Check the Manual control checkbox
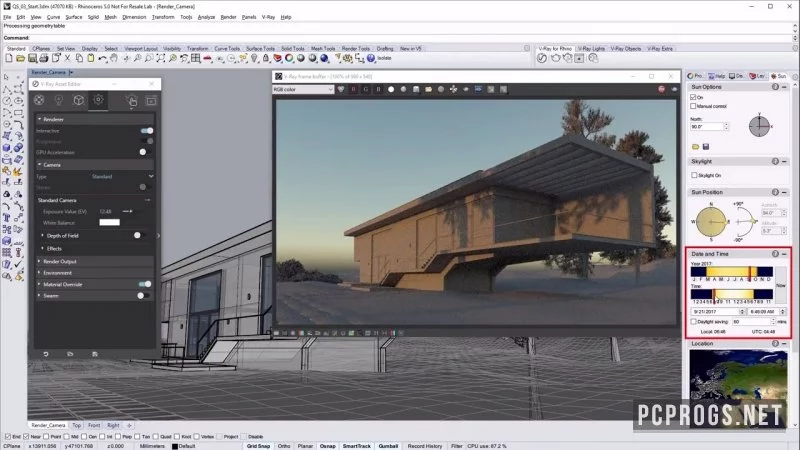 click(693, 106)
